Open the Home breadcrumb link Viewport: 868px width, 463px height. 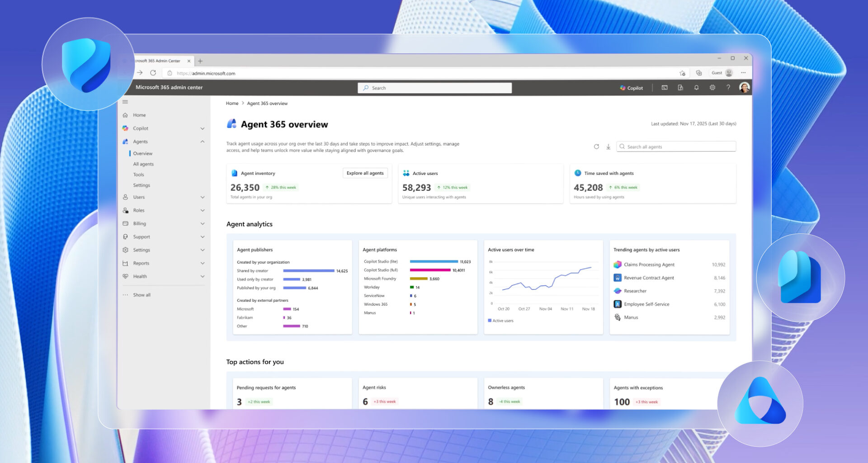(x=232, y=103)
